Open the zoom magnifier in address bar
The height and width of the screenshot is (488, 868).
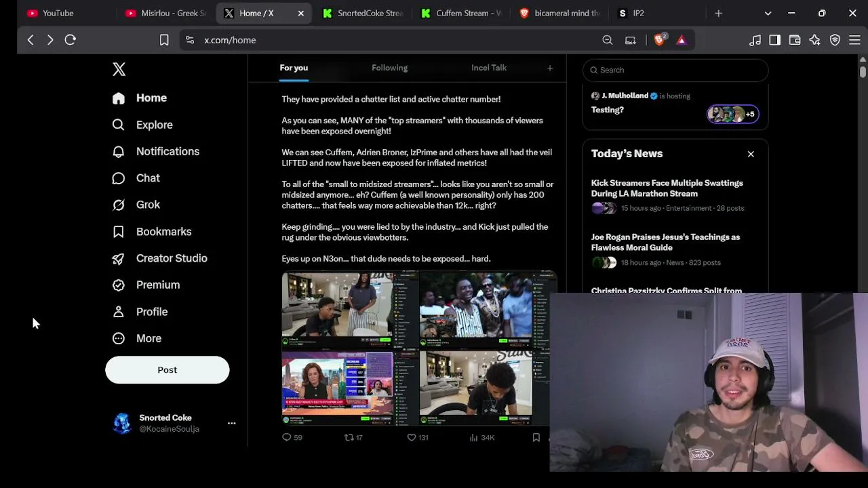coord(608,40)
